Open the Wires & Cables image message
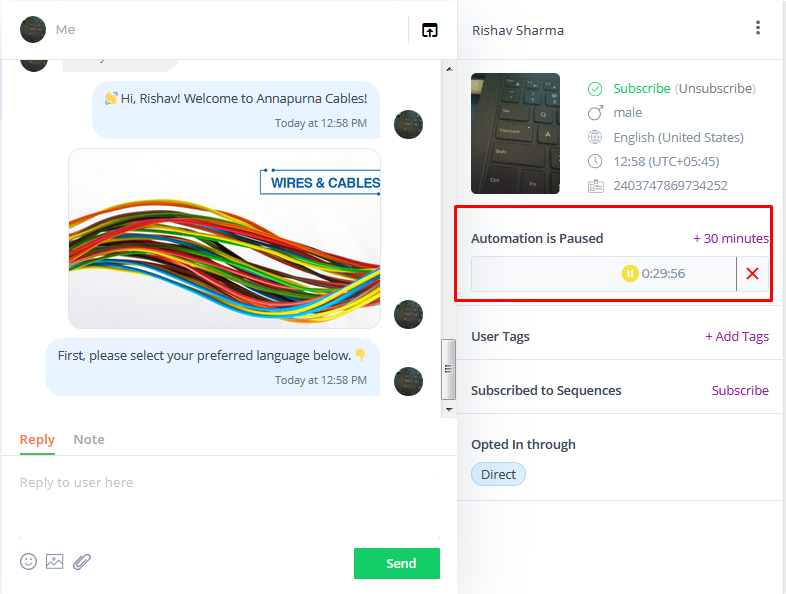 [x=224, y=239]
